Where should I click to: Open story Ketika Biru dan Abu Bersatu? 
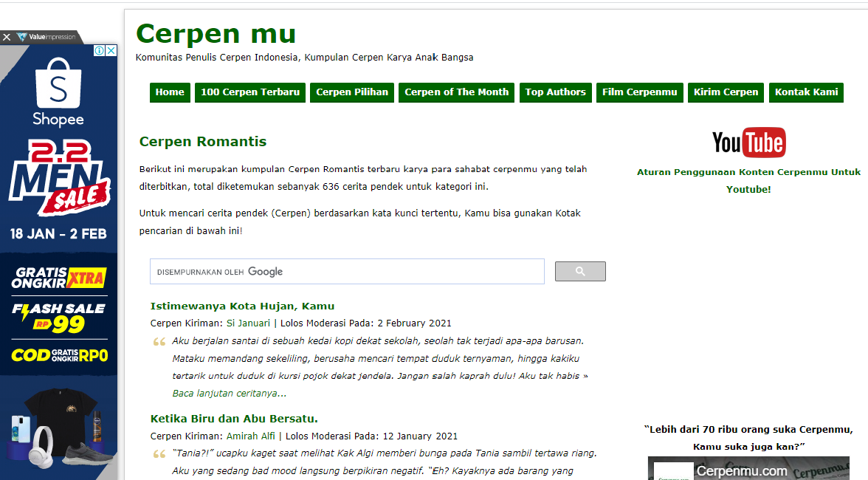[234, 419]
